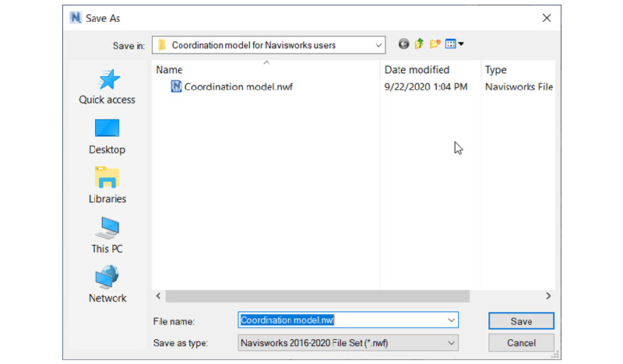
Task: Create a new folder
Action: point(435,44)
